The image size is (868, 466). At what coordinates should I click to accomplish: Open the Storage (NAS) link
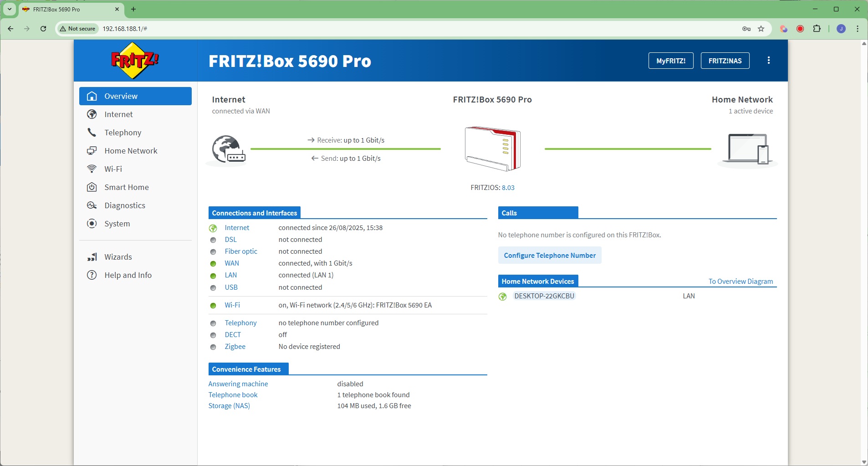point(229,406)
